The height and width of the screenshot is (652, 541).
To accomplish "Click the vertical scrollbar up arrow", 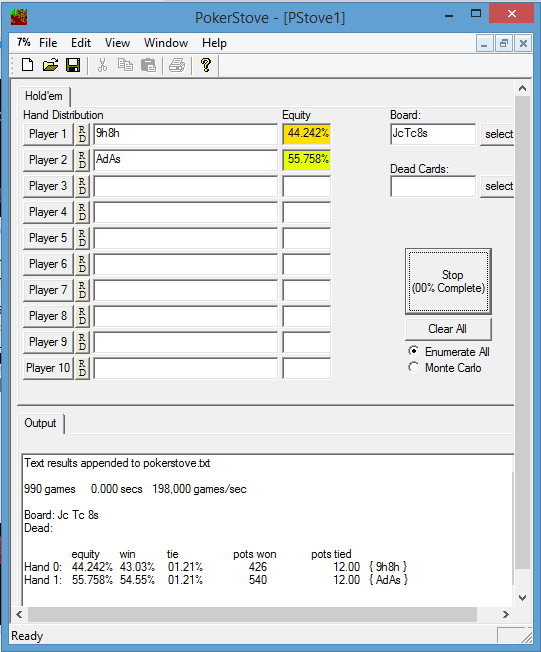I will tap(523, 88).
